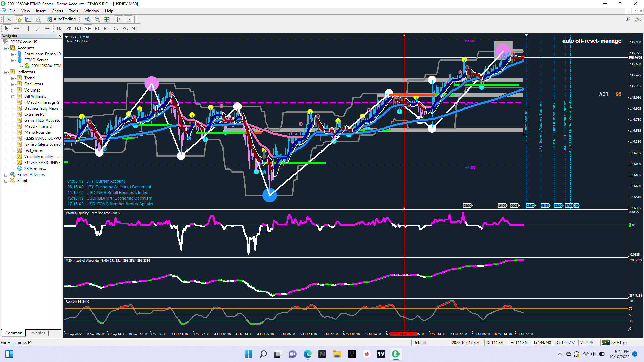Zoom in on the chart
This screenshot has width=644, height=362.
tap(88, 19)
